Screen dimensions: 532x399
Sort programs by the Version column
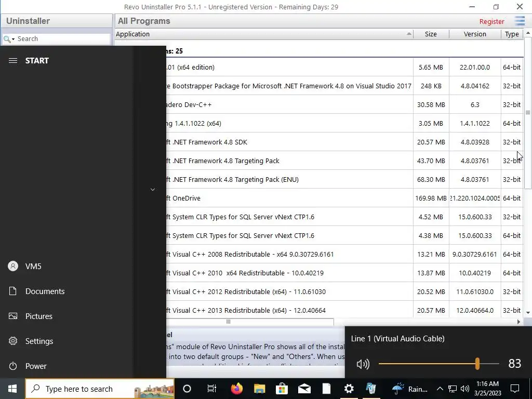point(475,34)
